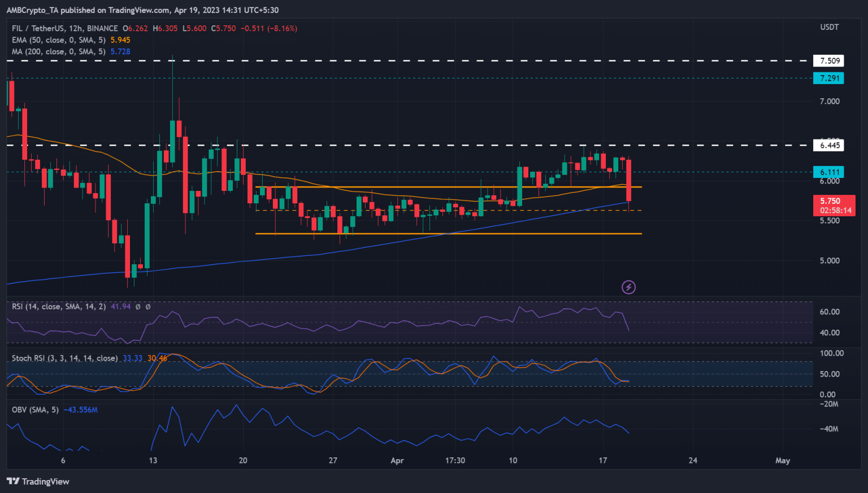Select the FIL / TetherUS symbol title
The height and width of the screenshot is (493, 868).
click(64, 28)
